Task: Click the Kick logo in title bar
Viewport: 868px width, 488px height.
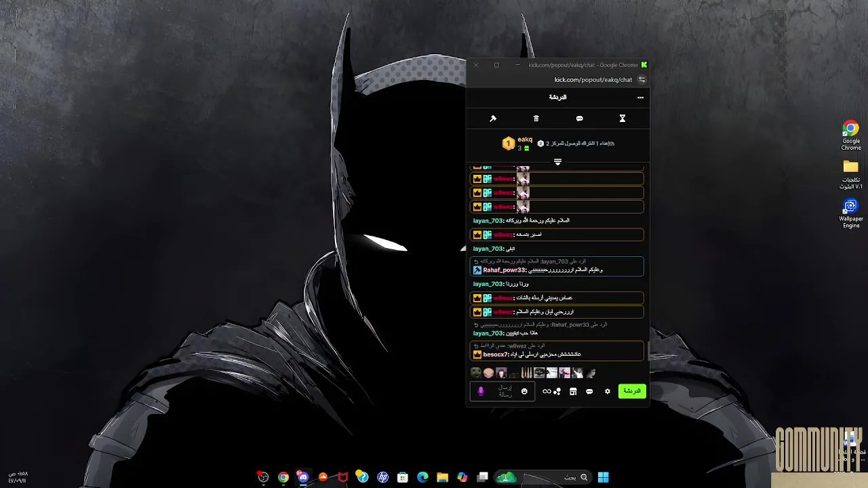Action: (x=644, y=65)
